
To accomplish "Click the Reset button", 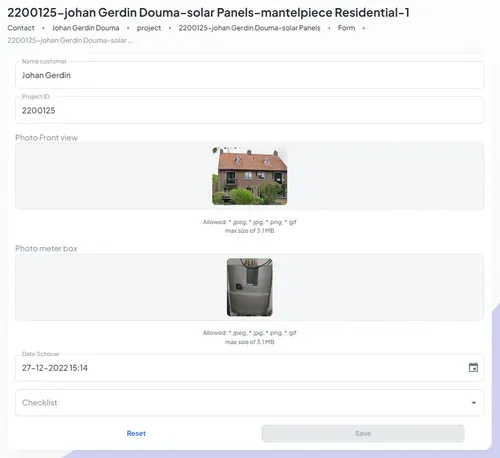I will [136, 433].
